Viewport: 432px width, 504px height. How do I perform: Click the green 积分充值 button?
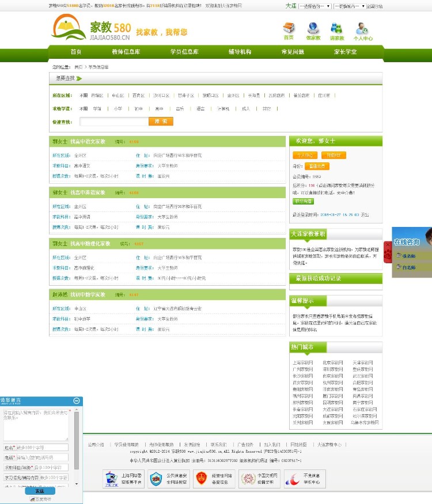[x=303, y=201]
